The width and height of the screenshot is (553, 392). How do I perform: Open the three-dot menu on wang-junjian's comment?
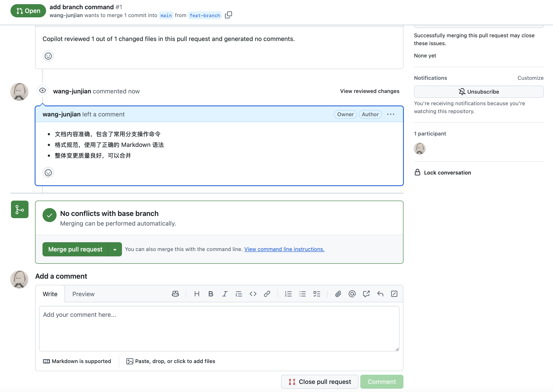tap(391, 114)
